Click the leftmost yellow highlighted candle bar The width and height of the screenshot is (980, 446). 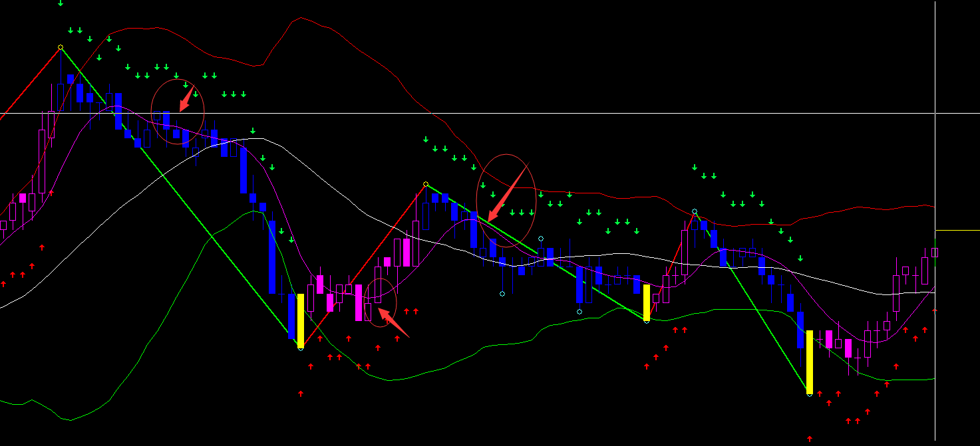pyautogui.click(x=300, y=320)
